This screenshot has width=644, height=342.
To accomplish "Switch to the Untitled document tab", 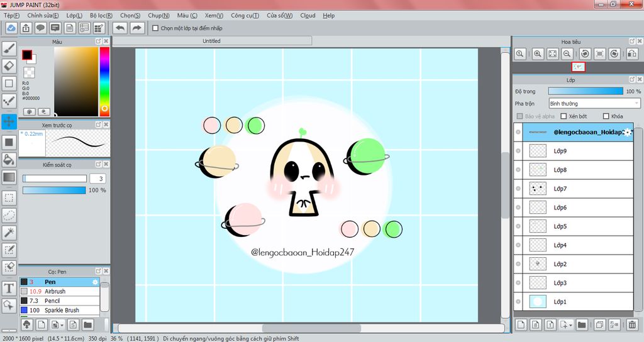I will (x=211, y=41).
